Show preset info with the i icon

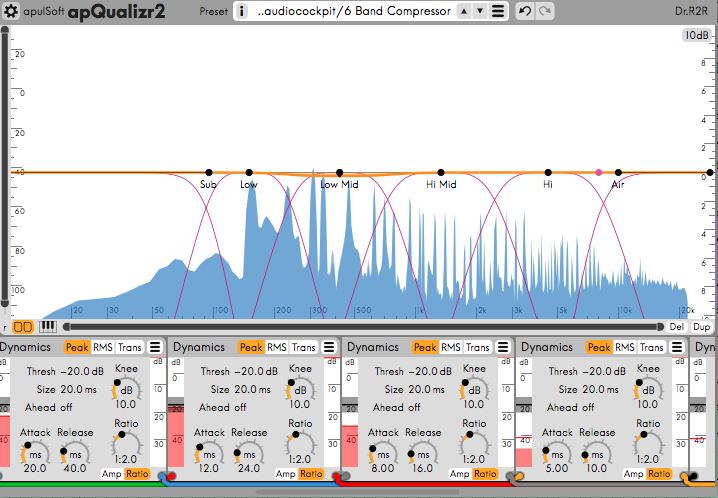pyautogui.click(x=241, y=11)
